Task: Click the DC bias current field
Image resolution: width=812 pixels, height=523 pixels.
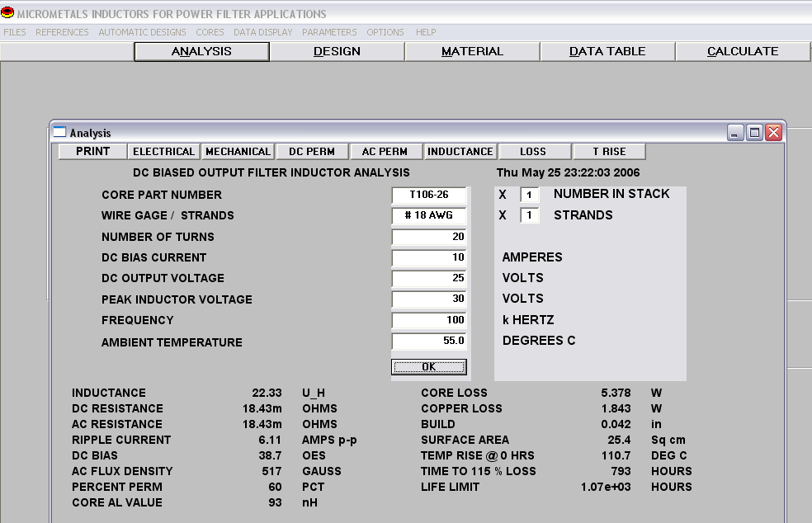Action: (x=429, y=257)
